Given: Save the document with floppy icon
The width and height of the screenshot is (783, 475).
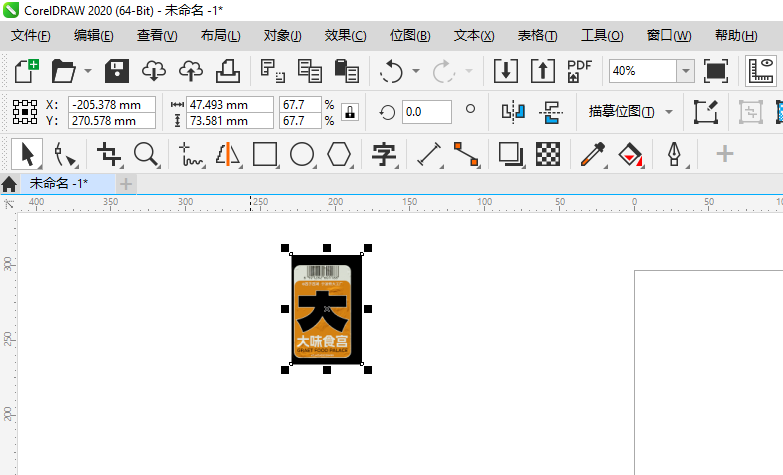Looking at the screenshot, I should (117, 71).
